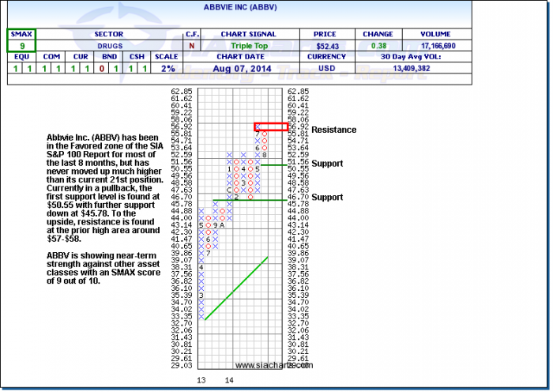The height and width of the screenshot is (392, 553).
Task: Click the 2% scale value
Action: [x=167, y=69]
